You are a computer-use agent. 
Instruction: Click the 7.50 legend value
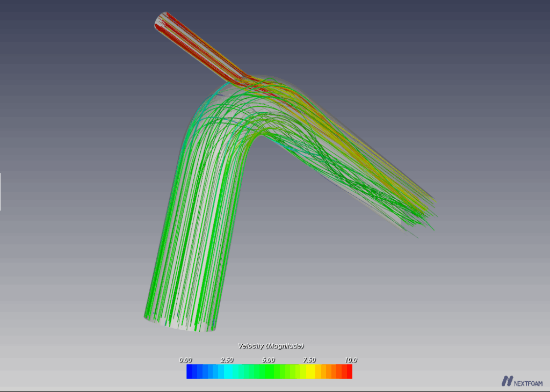309,360
